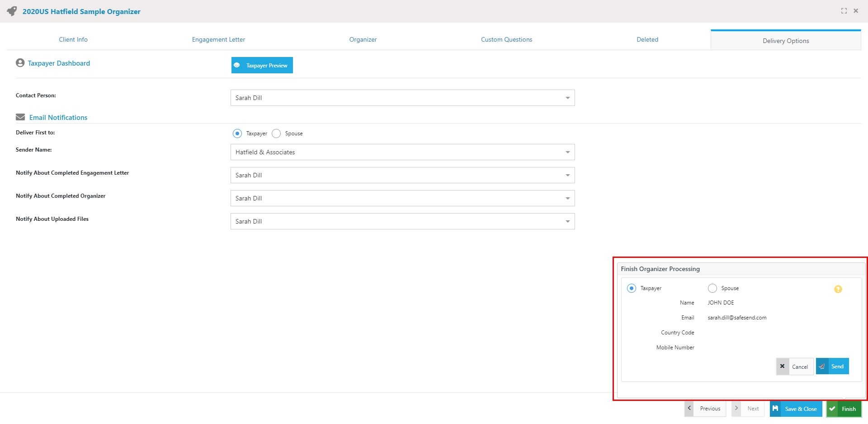Open the Contact Person dropdown

pyautogui.click(x=402, y=98)
